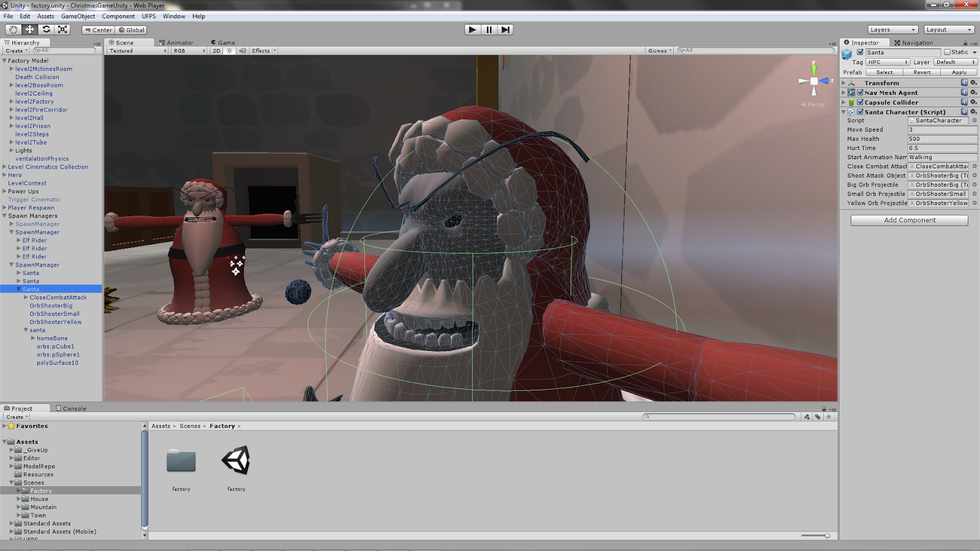Click the Save search star icon in Project

pyautogui.click(x=829, y=417)
